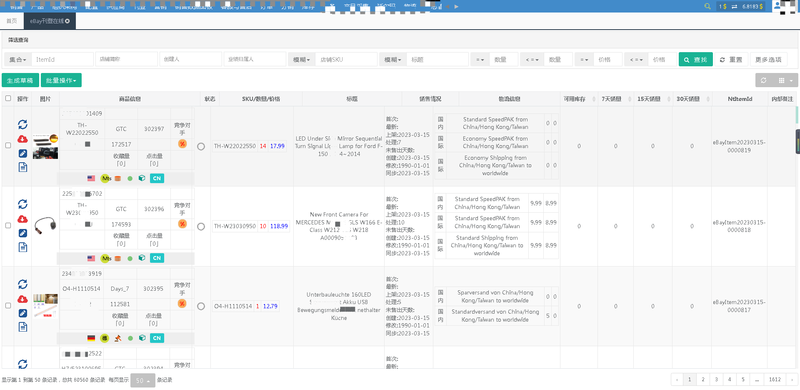Click edit pencil icon in O4-H1110514 row
The image size is (800, 390).
[22, 313]
